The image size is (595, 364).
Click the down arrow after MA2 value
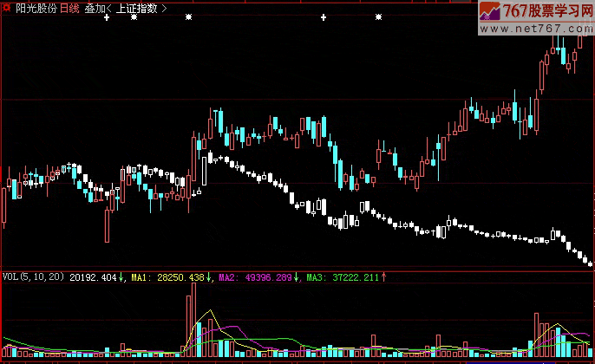tap(297, 277)
